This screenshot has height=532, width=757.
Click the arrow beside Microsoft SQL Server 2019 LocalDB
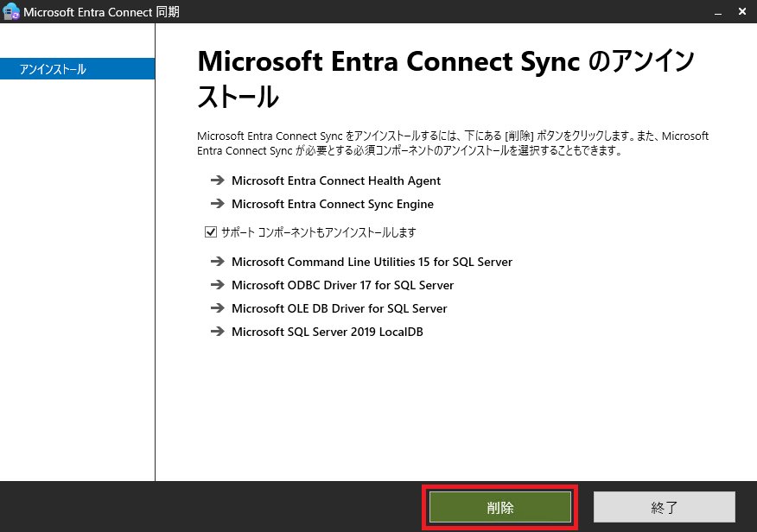pos(218,332)
